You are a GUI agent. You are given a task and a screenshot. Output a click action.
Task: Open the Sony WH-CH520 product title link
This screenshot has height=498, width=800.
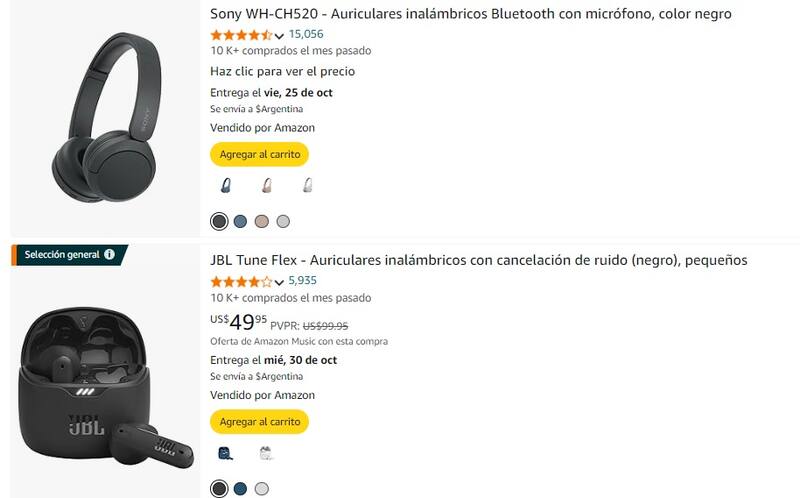[470, 14]
